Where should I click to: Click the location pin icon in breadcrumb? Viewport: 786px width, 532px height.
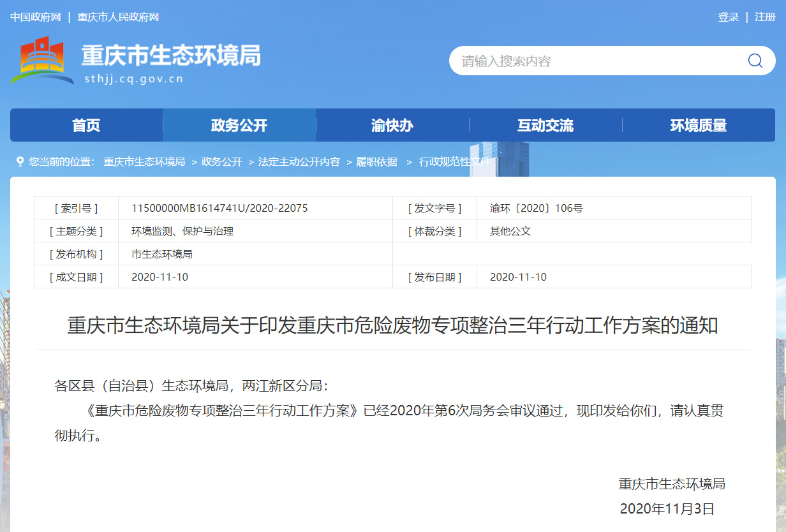click(x=20, y=161)
